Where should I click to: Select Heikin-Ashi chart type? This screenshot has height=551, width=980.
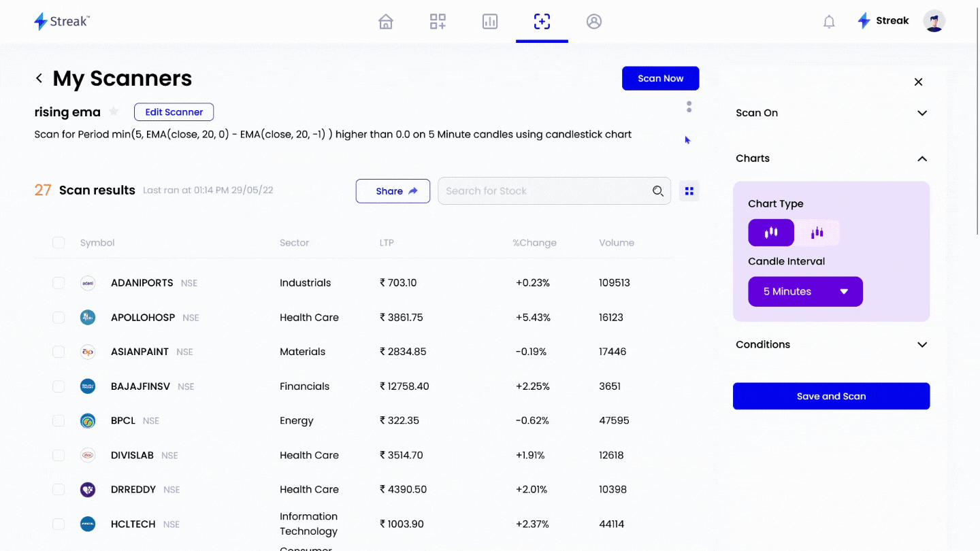817,233
